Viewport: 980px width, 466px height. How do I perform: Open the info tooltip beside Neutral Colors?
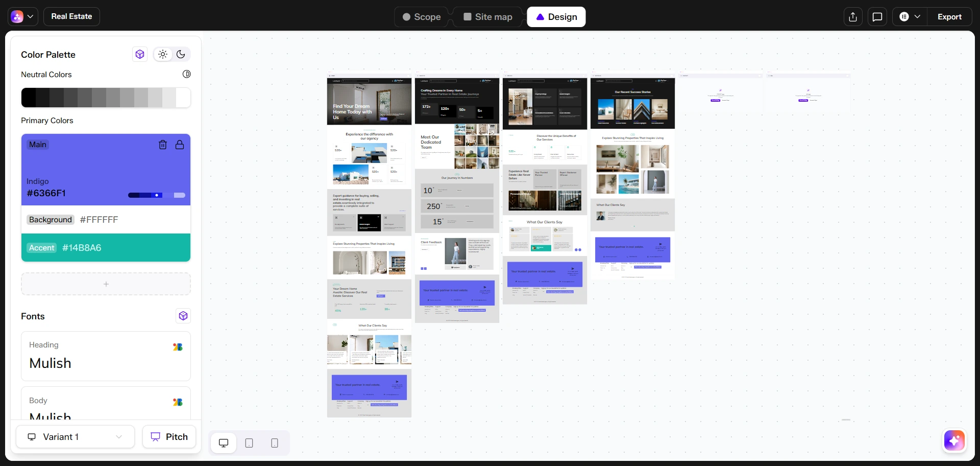[x=186, y=74]
